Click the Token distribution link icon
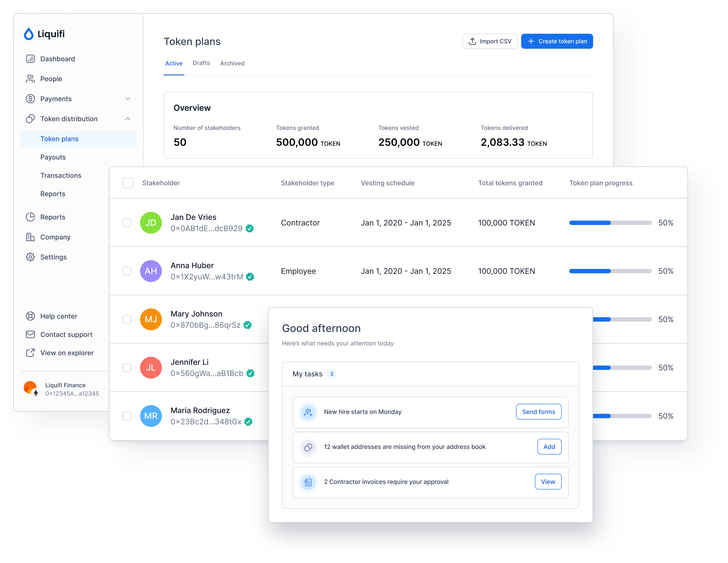The height and width of the screenshot is (563, 728). point(30,119)
